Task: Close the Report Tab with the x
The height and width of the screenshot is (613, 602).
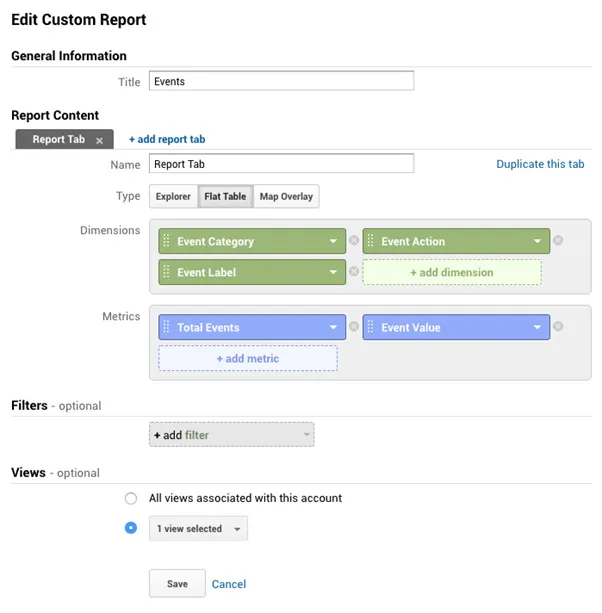Action: click(x=100, y=141)
